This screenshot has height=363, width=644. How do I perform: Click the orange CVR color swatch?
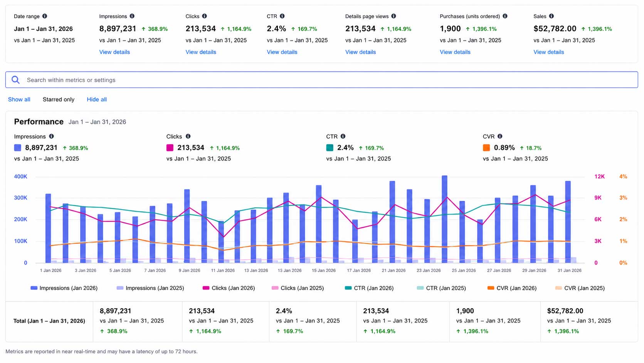[x=486, y=148]
